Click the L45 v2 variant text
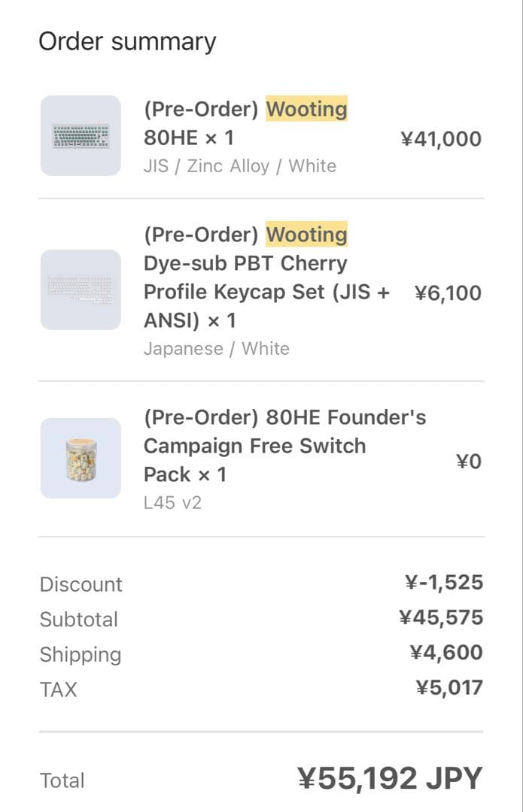 (172, 503)
